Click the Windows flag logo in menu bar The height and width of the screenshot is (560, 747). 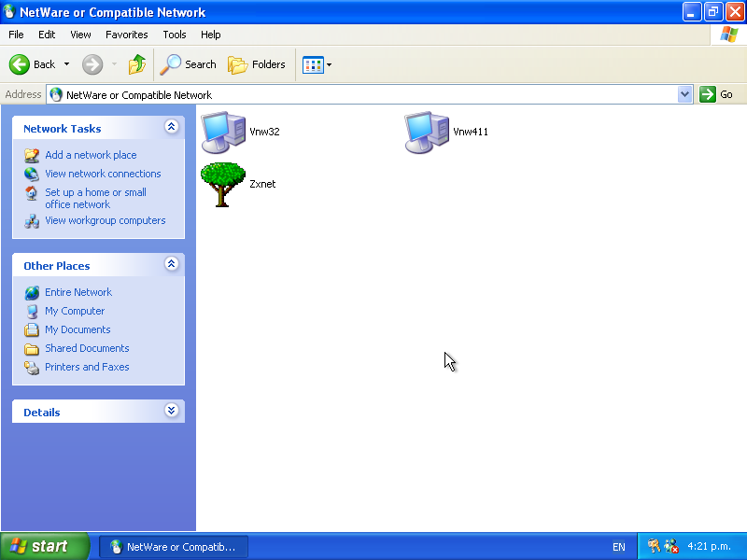(x=729, y=35)
